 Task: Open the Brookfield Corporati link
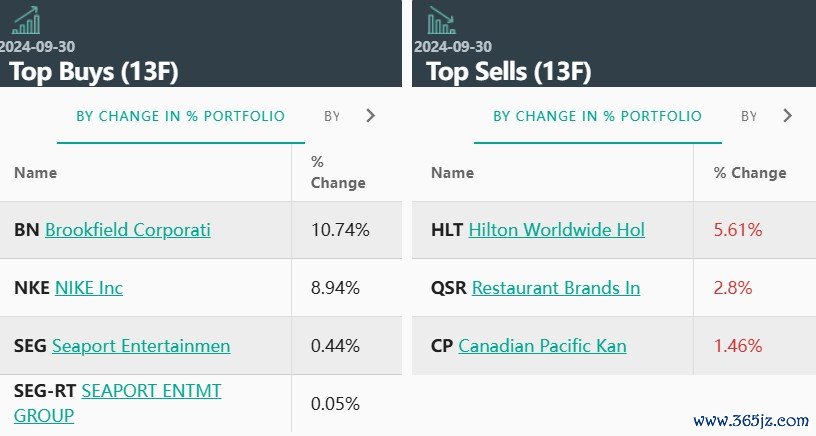[128, 230]
